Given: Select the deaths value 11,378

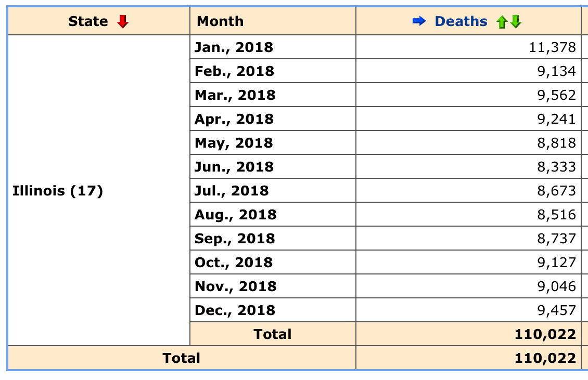Looking at the screenshot, I should [x=552, y=47].
